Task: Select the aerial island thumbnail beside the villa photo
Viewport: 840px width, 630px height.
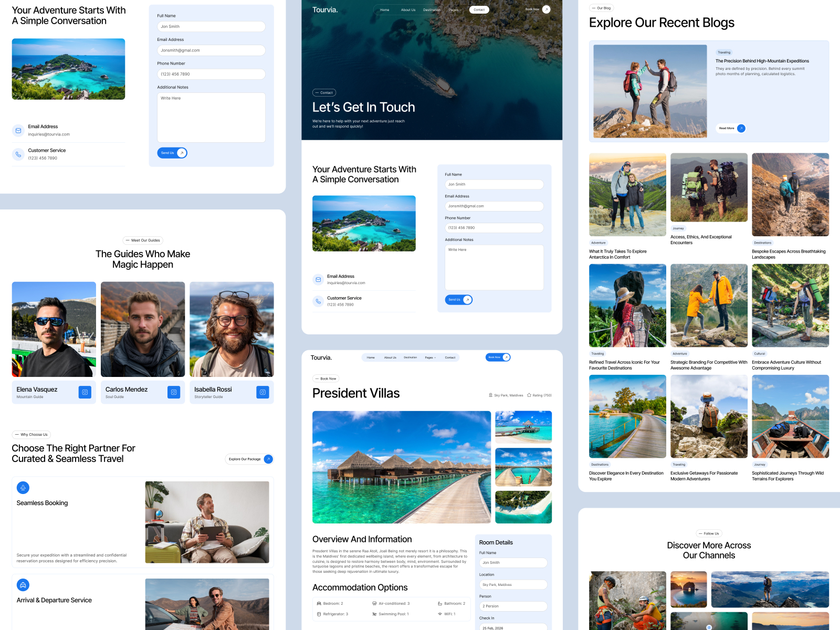Action: pyautogui.click(x=523, y=507)
